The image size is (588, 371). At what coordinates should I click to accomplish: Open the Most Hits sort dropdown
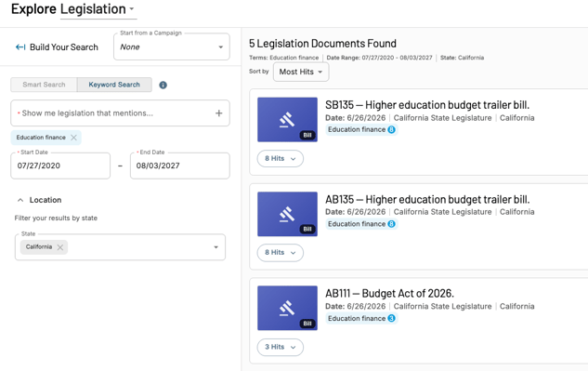pos(301,72)
